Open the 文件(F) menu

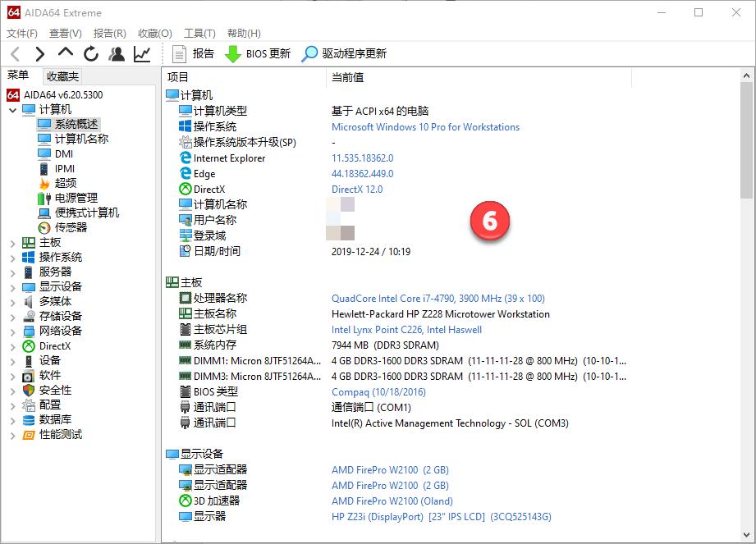22,34
